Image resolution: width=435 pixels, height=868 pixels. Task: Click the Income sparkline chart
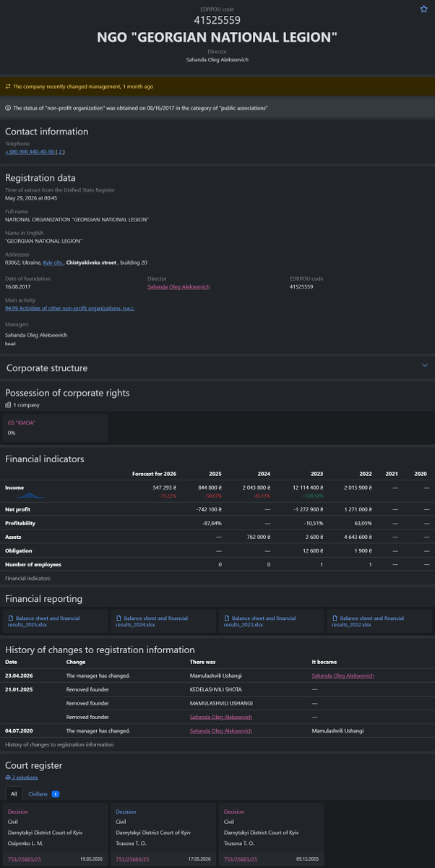coord(31,495)
